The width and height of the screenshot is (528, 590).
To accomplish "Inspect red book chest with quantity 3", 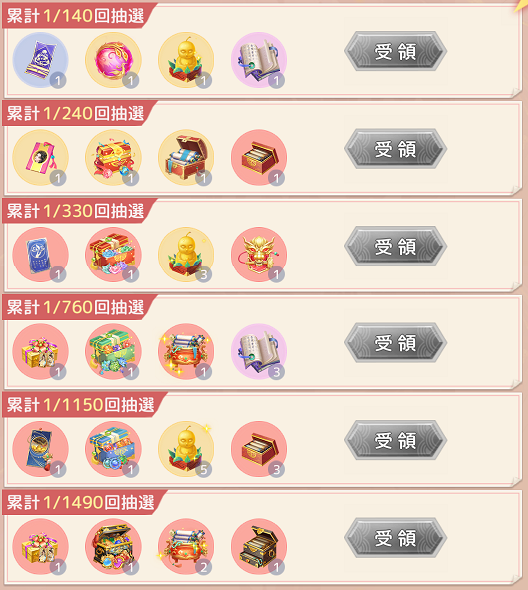I will point(259,449).
